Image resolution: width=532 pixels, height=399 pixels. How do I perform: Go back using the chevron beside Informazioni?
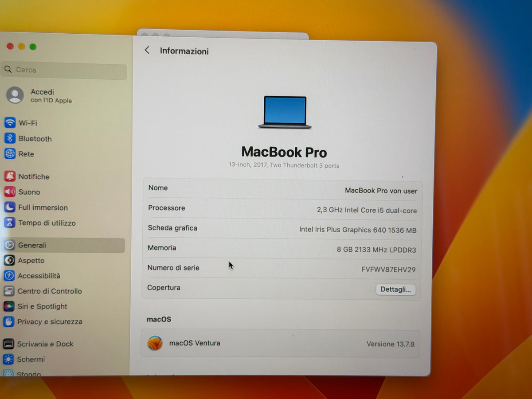(x=147, y=51)
